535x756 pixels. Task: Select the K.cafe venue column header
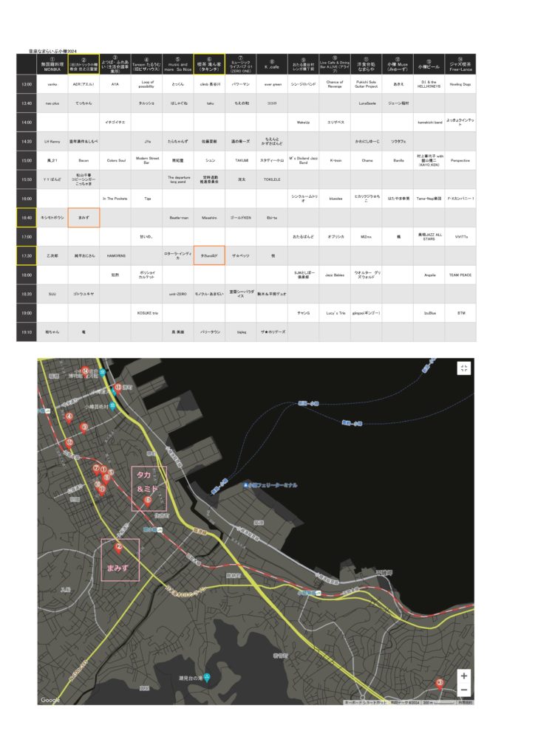(273, 64)
